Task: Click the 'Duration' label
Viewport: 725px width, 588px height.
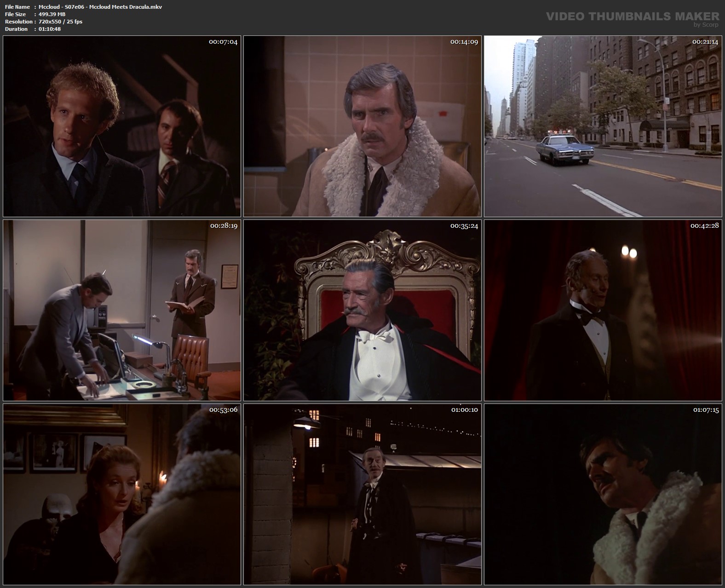Action: click(x=17, y=29)
